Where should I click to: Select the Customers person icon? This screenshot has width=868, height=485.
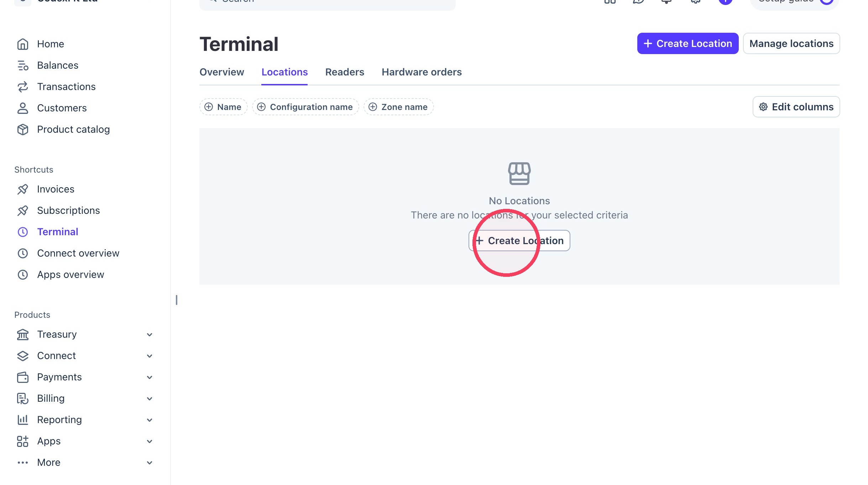point(23,108)
